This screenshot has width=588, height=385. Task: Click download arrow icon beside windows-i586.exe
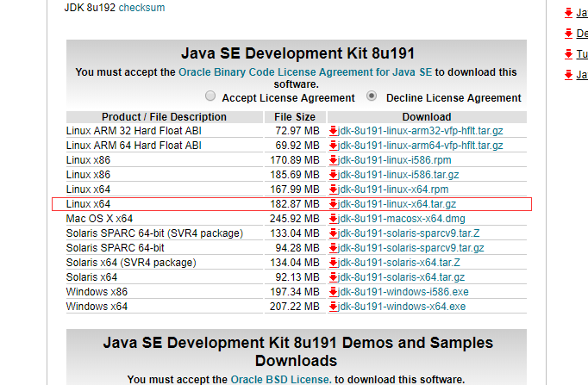point(333,291)
